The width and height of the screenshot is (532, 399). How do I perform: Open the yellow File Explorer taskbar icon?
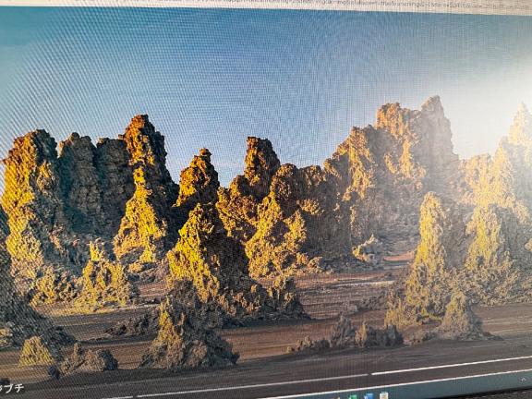pos(383,395)
